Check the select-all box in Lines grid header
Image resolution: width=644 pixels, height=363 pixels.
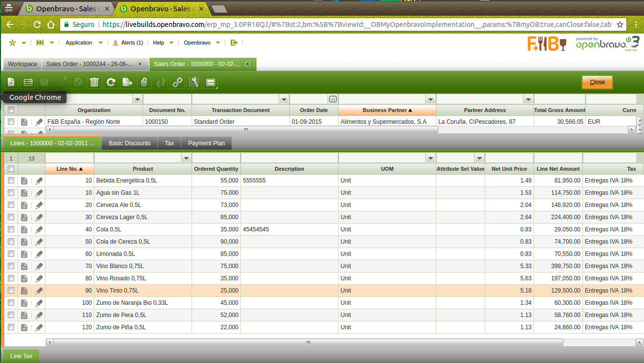pos(11,169)
